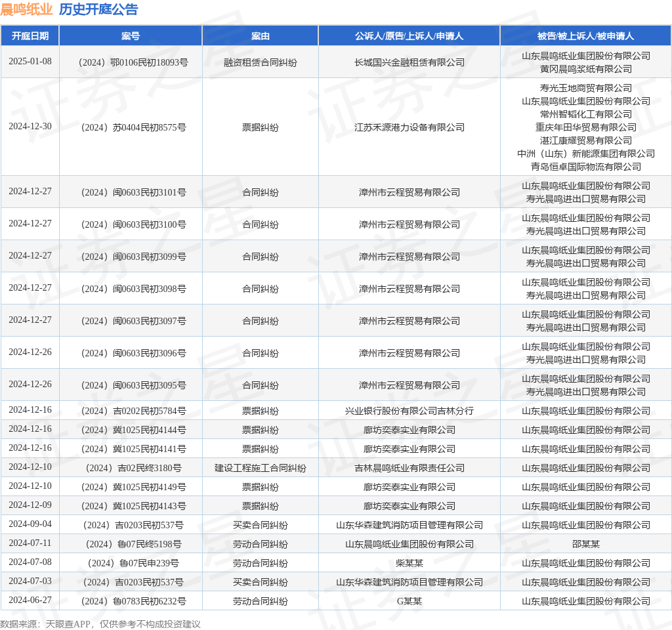Image resolution: width=672 pixels, height=630 pixels.
Task: Click case number 闽0603民初3095号
Action: pyautogui.click(x=133, y=385)
